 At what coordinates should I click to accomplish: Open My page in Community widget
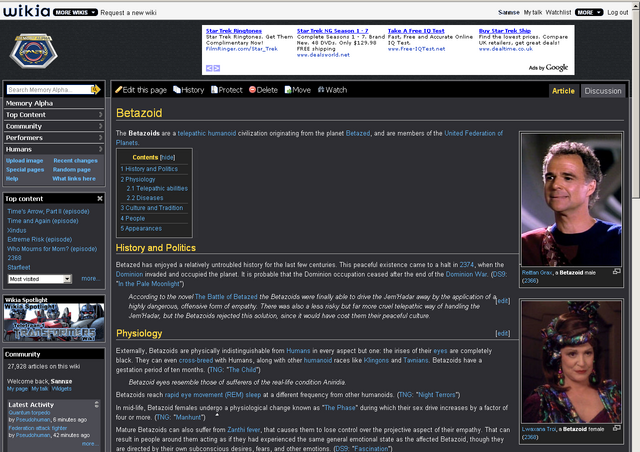[17, 389]
